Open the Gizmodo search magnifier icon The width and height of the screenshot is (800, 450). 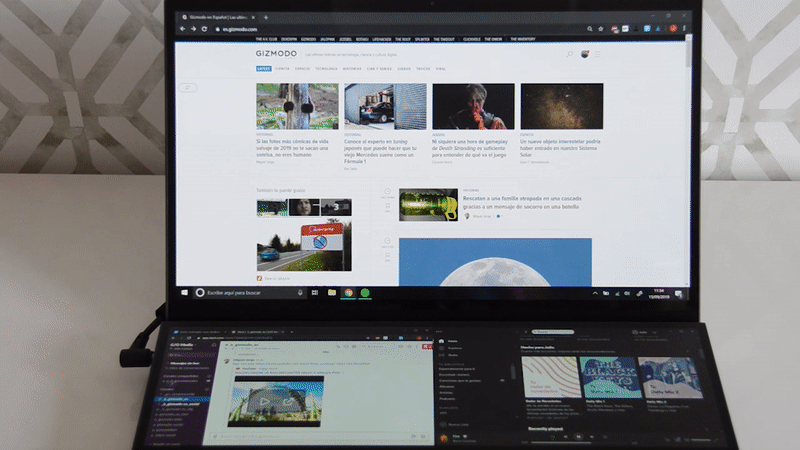click(x=570, y=54)
